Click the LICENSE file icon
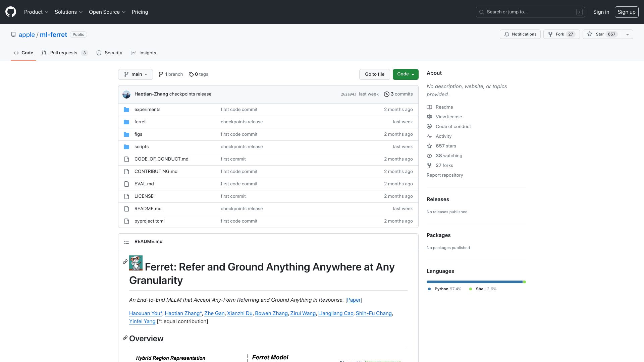 [126, 196]
